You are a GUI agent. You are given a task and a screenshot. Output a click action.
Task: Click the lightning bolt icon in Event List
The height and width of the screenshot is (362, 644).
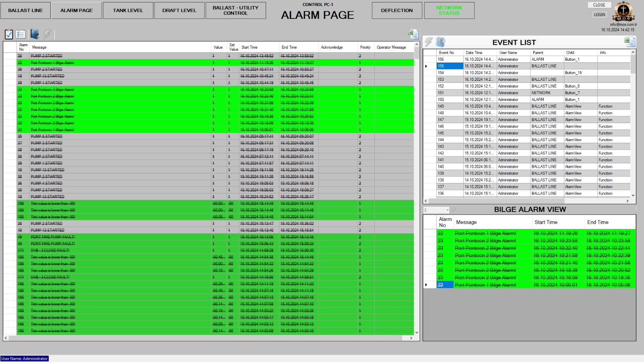[429, 42]
